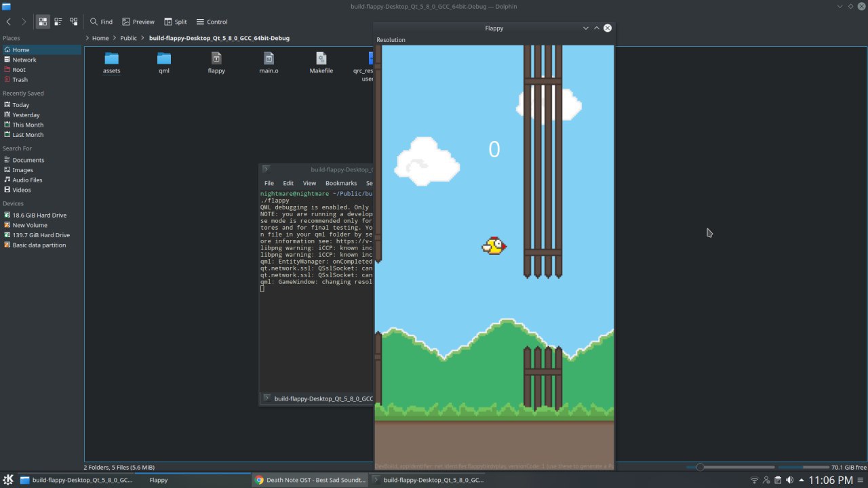Open Edit menu in Konsole window
The height and width of the screenshot is (488, 868).
pos(288,183)
